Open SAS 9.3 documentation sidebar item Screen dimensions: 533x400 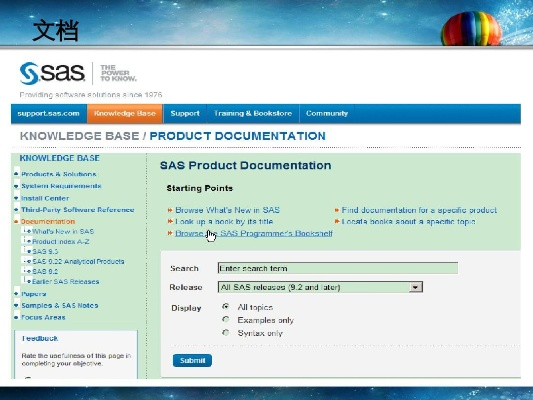45,251
